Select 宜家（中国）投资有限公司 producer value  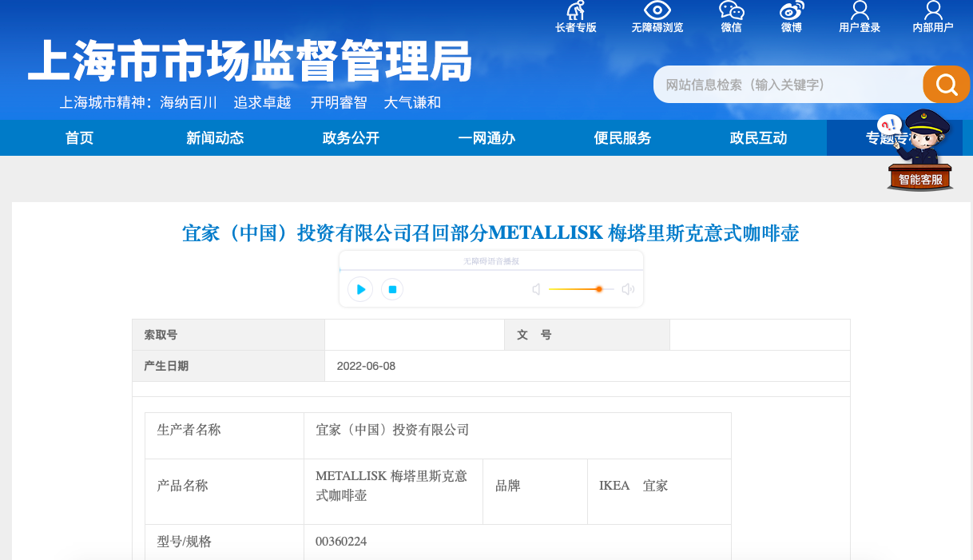[x=392, y=430]
